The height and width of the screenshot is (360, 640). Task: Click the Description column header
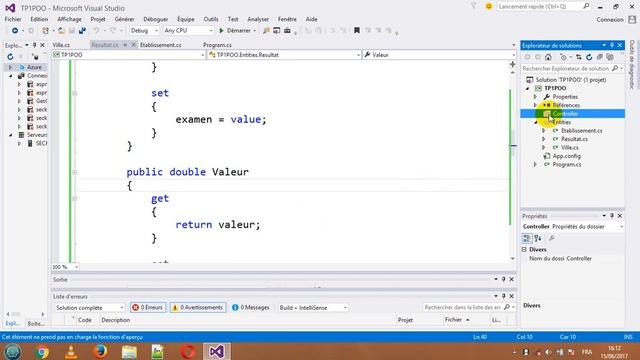pos(116,320)
